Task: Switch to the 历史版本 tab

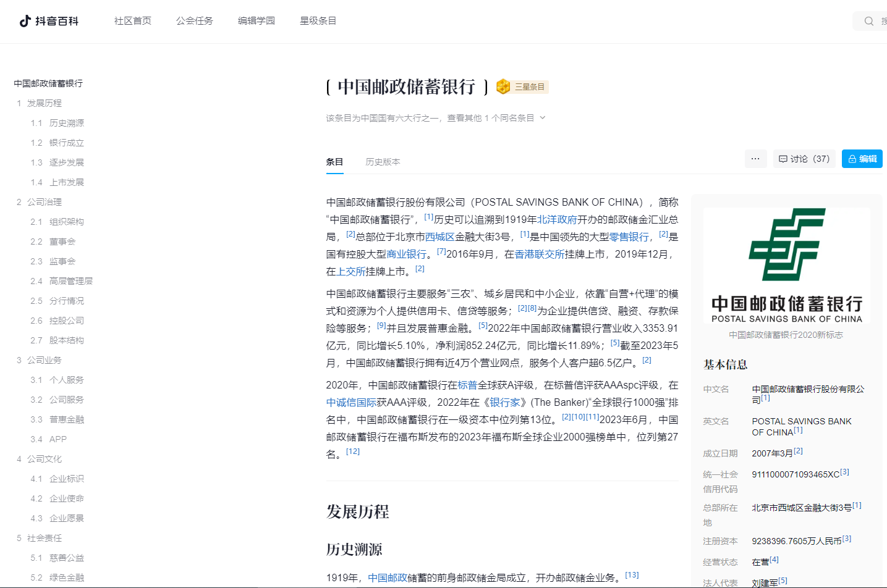Action: coord(383,162)
